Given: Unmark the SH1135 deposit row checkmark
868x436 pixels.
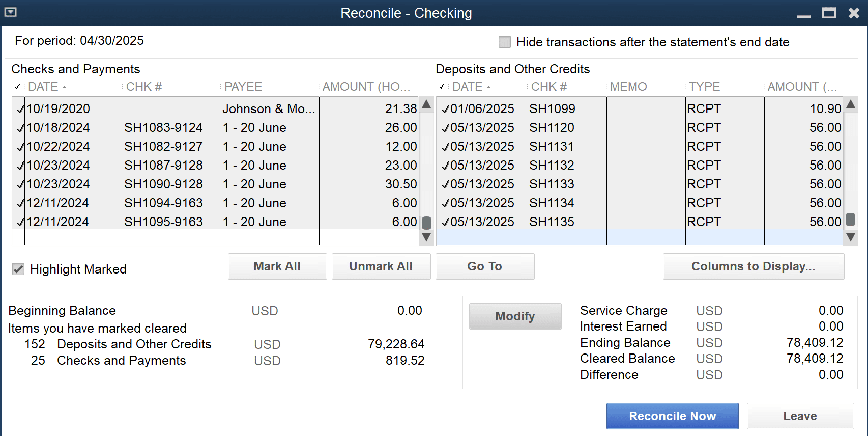Looking at the screenshot, I should (445, 222).
